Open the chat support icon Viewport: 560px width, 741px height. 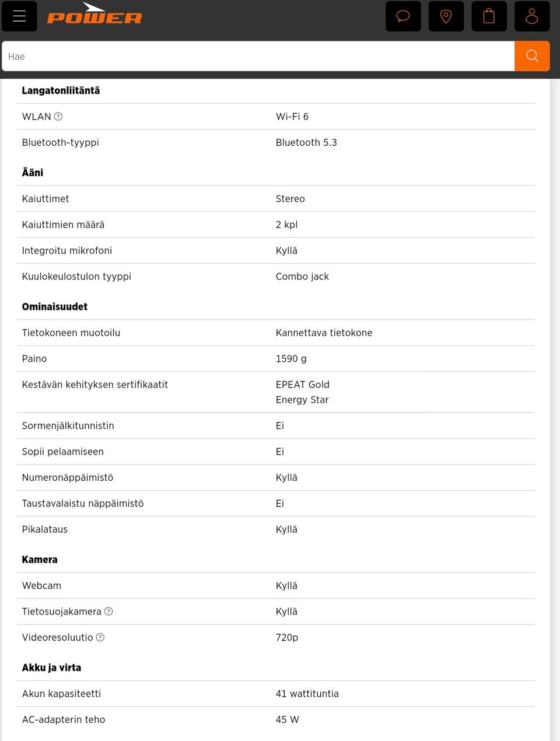403,16
